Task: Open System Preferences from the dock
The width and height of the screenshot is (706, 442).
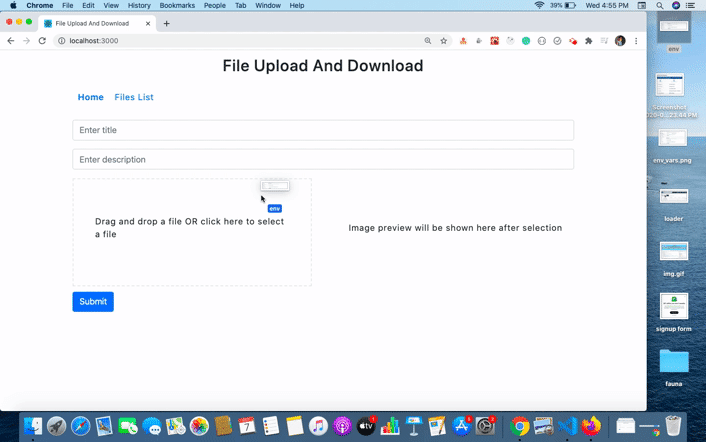Action: (485, 426)
